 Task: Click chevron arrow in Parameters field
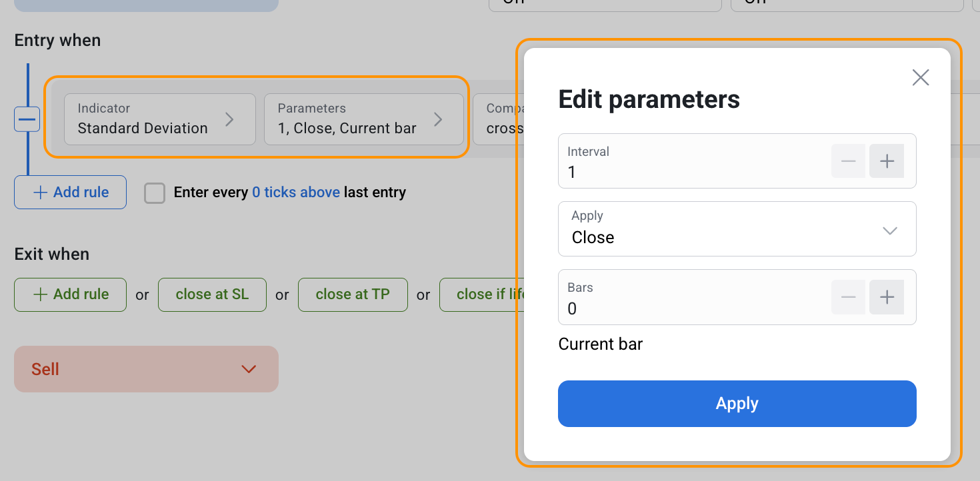438,119
